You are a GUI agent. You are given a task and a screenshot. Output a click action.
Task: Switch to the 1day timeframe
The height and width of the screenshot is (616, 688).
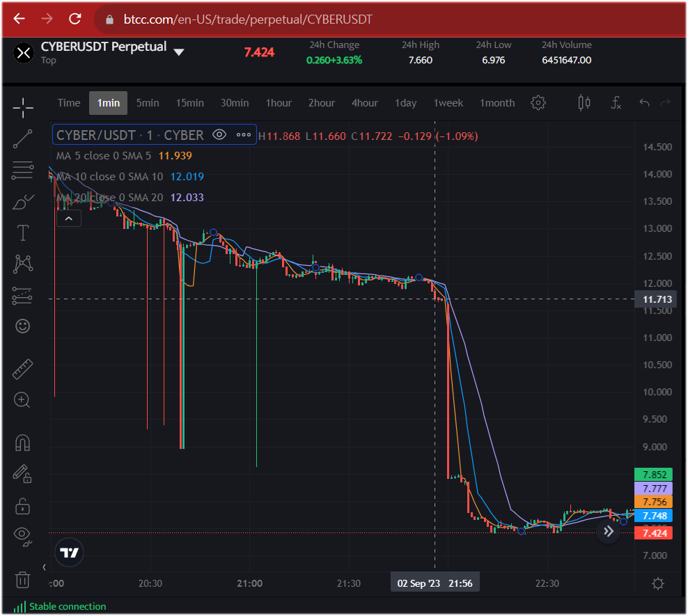click(405, 103)
